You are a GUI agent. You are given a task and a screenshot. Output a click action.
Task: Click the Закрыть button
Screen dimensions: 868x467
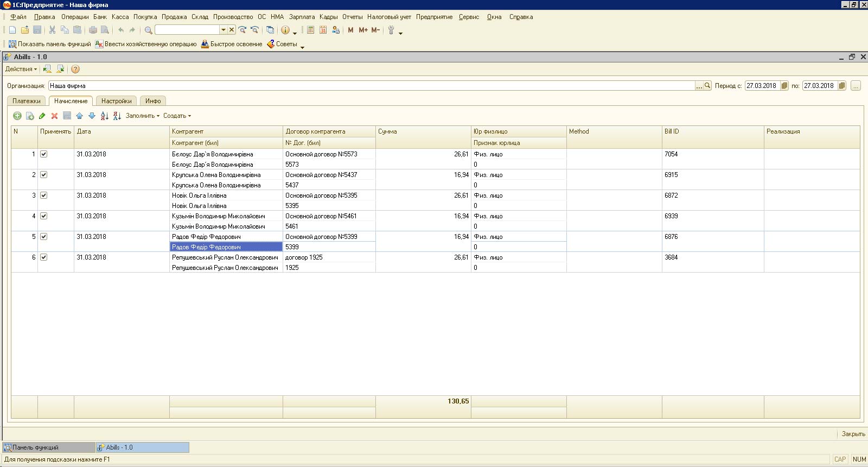pos(853,434)
